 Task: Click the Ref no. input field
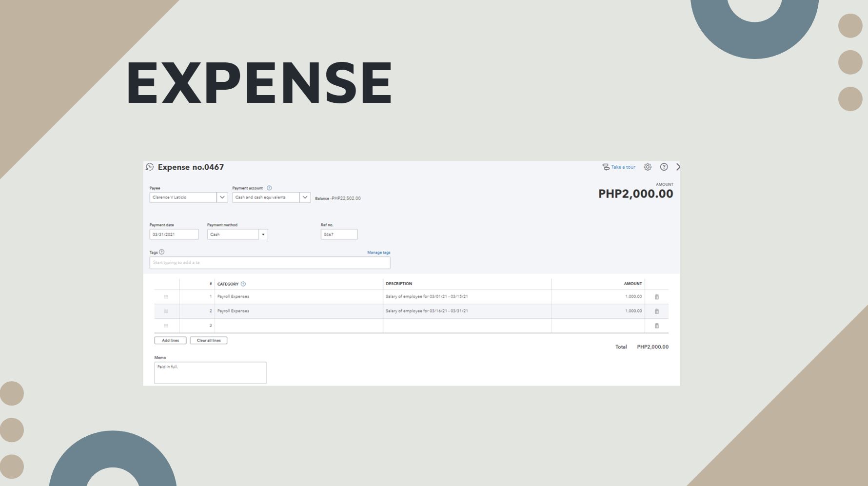(339, 234)
